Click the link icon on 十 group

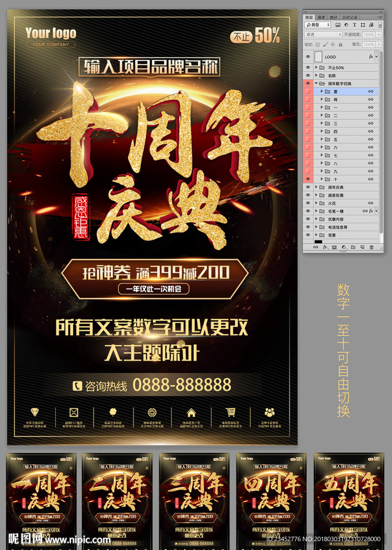pyautogui.click(x=370, y=179)
